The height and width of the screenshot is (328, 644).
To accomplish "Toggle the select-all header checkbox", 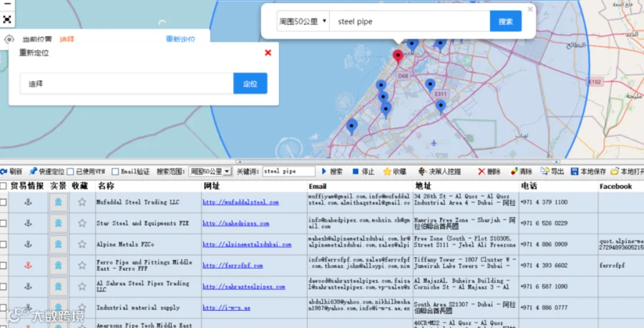I will (4, 186).
